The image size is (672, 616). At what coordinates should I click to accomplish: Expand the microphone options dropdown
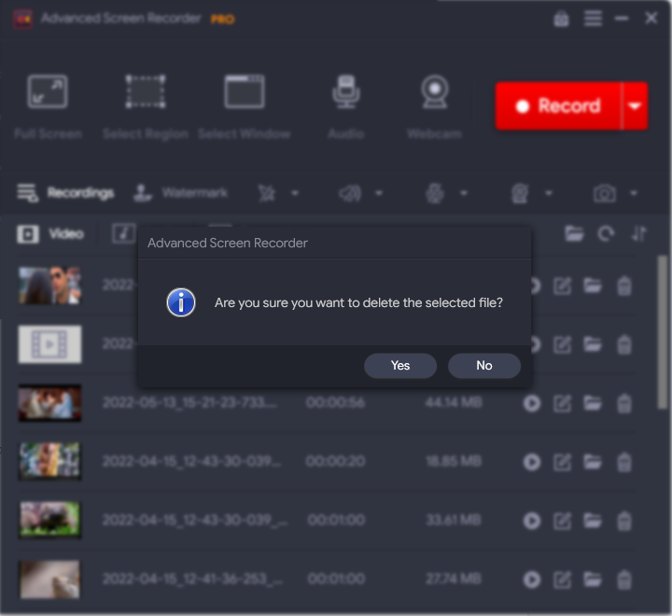[x=464, y=193]
